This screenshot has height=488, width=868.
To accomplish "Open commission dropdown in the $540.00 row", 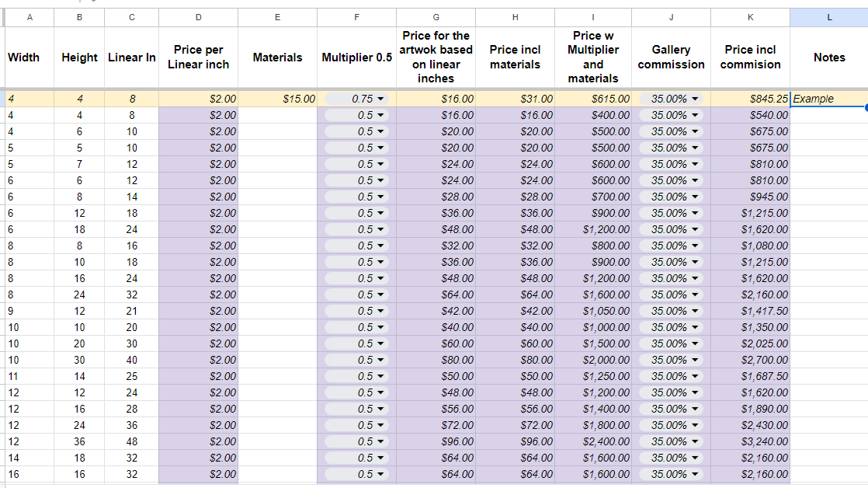I will 671,115.
